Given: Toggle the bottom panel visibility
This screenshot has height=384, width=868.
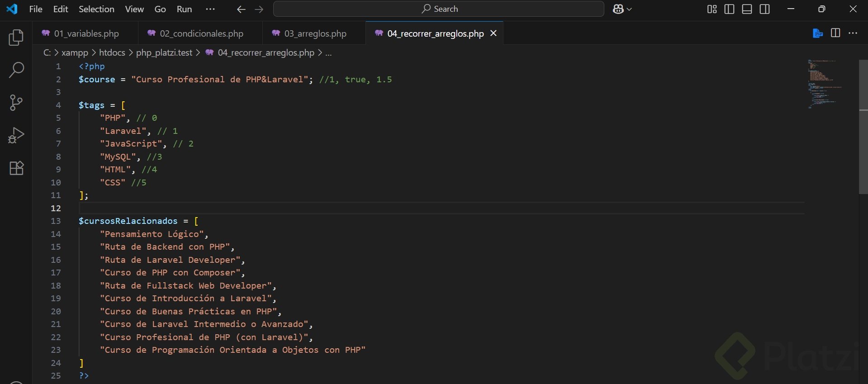Looking at the screenshot, I should [747, 9].
